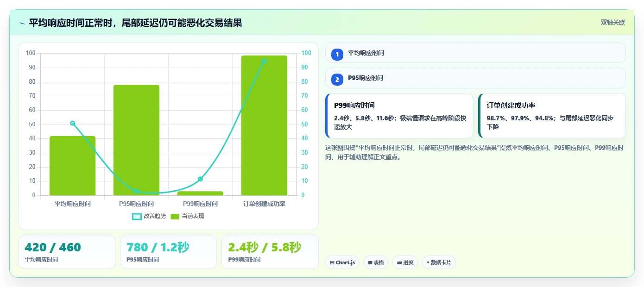
Task: Click the summary paragraph starting 这张图围绕
Action: pyautogui.click(x=475, y=152)
